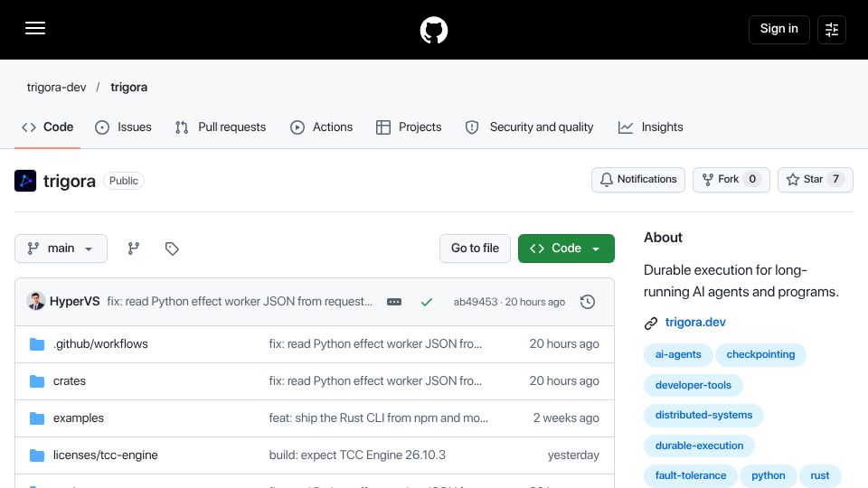Click '2 weeks ago' in the examples row
Viewport: 868px width, 488px height.
coord(566,418)
